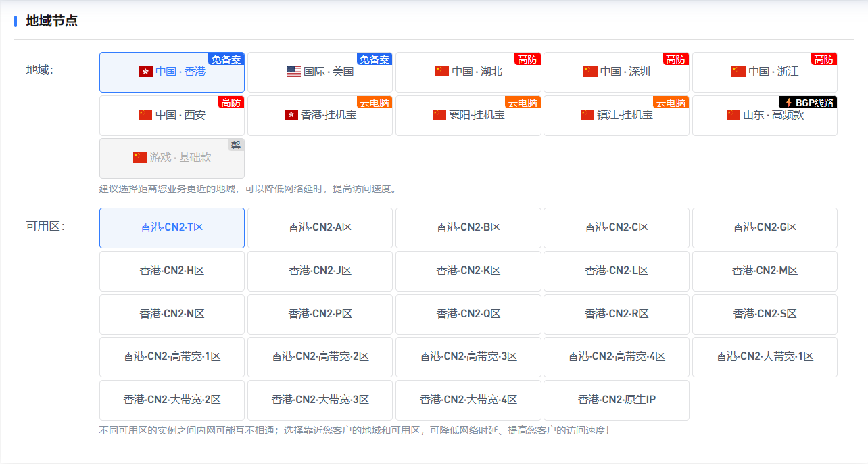The height and width of the screenshot is (464, 868).
Task: Click the 高防 badge on 中国·浙江
Action: click(824, 59)
